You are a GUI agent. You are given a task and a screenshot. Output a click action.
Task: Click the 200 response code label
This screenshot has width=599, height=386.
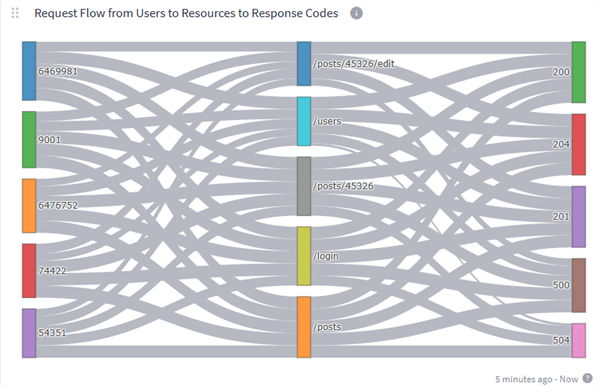pos(561,72)
